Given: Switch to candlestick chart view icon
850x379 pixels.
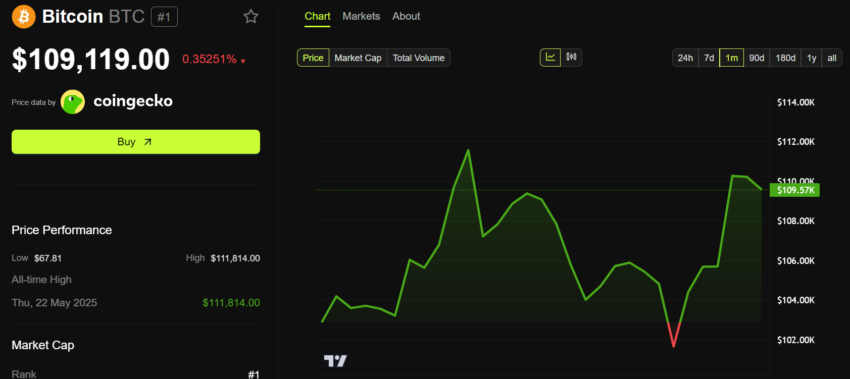Looking at the screenshot, I should [x=571, y=57].
